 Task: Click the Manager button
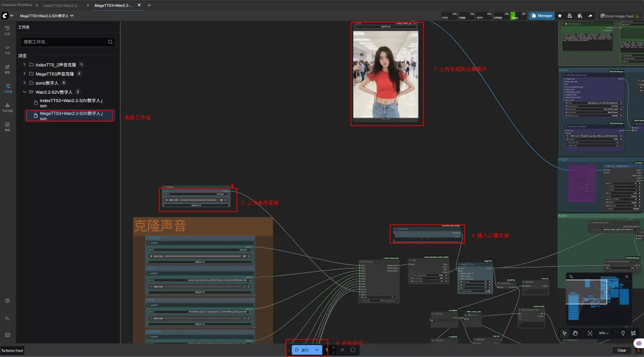coord(541,16)
